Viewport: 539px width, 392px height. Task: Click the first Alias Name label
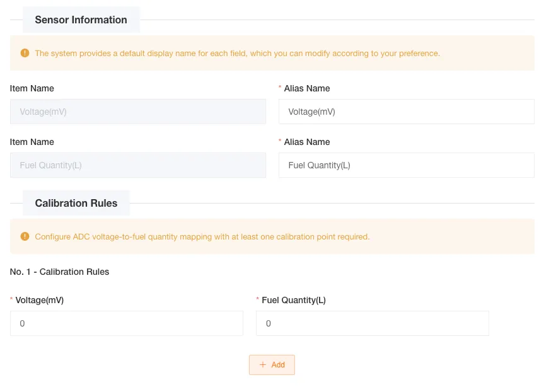(306, 88)
